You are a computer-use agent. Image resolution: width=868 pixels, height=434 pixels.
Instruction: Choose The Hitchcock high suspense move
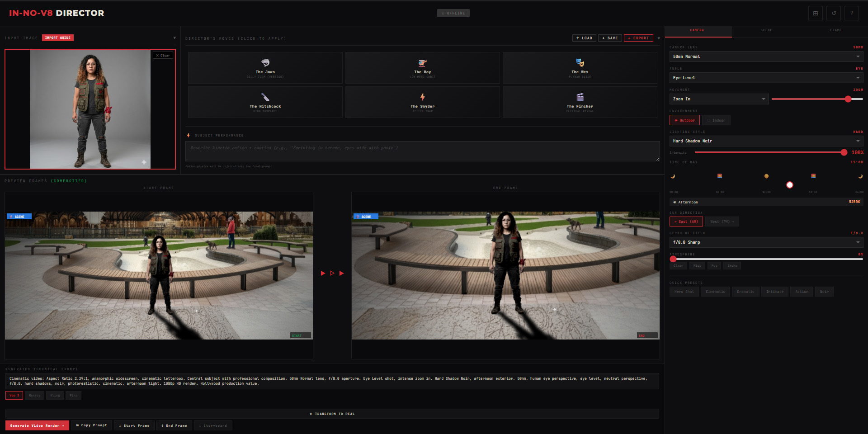(265, 102)
